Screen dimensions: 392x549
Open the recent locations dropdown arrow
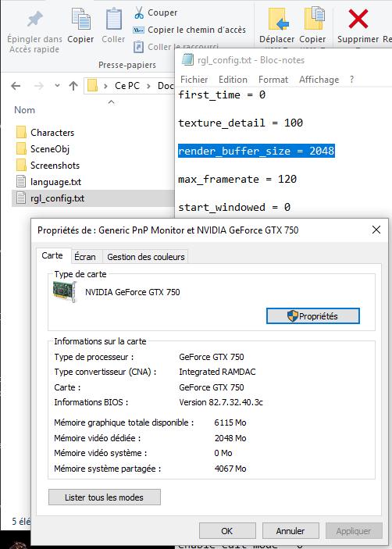point(57,85)
